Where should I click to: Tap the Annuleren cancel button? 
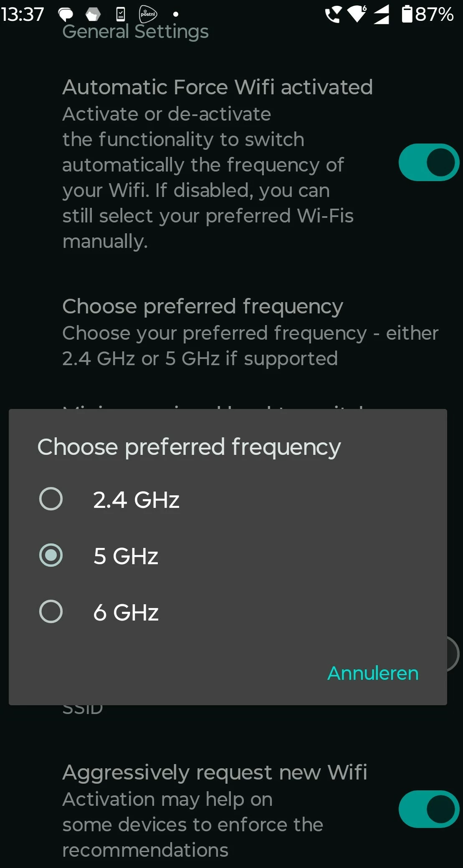(x=372, y=673)
